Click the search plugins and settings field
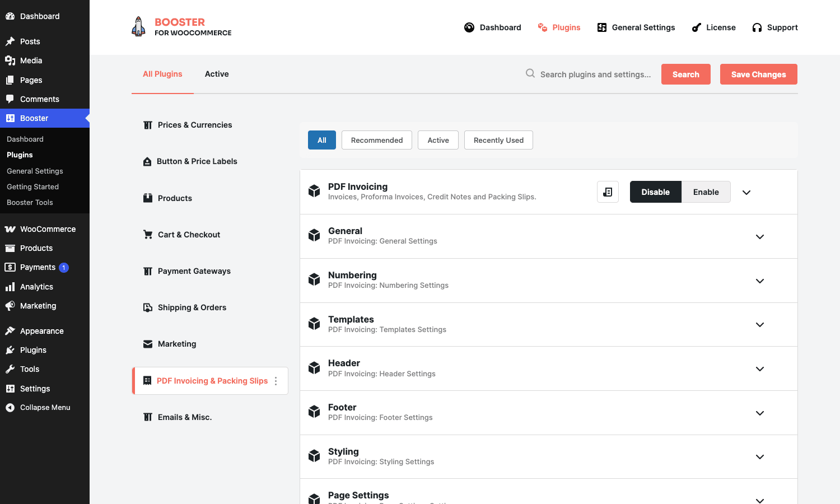 coord(595,74)
